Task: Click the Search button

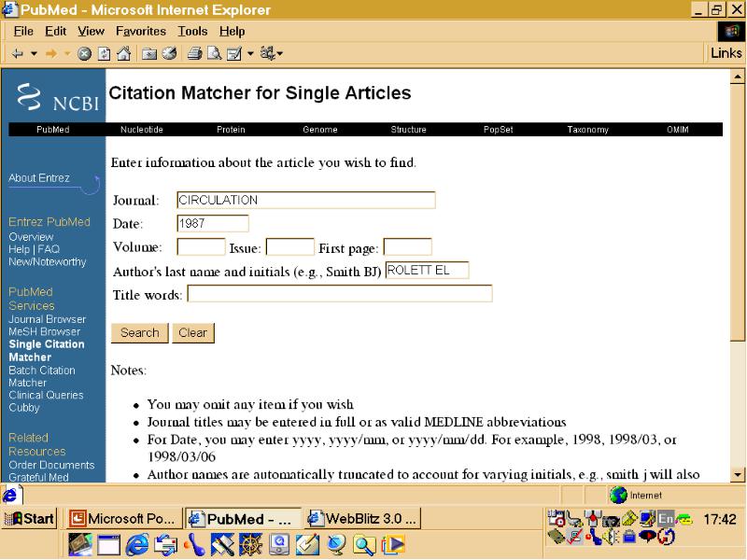Action: (x=139, y=332)
